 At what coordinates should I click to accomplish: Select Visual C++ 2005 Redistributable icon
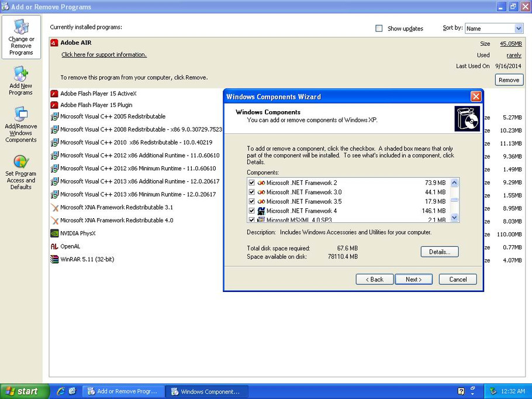[x=54, y=116]
